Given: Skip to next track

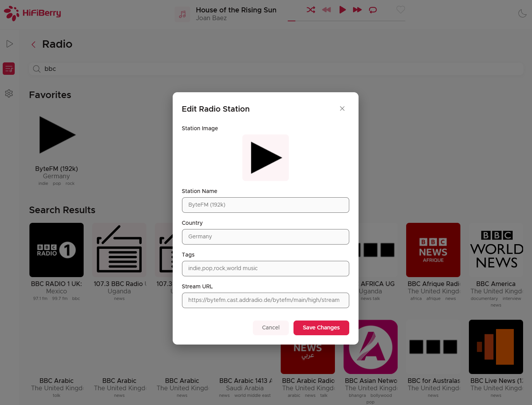Looking at the screenshot, I should pyautogui.click(x=357, y=10).
